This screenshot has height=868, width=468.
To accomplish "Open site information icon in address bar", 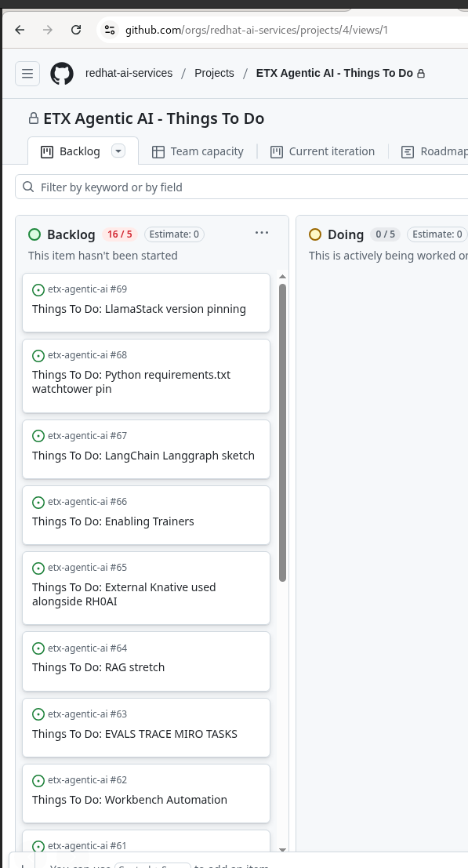I will click(x=110, y=30).
